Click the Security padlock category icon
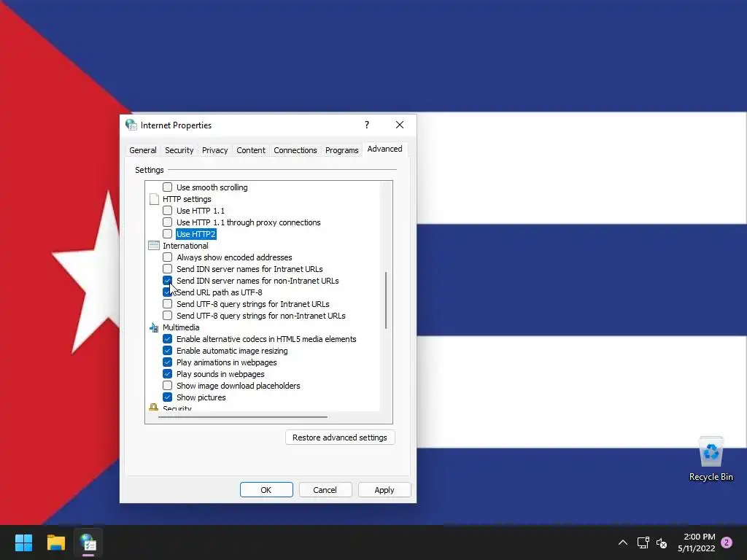 (153, 407)
